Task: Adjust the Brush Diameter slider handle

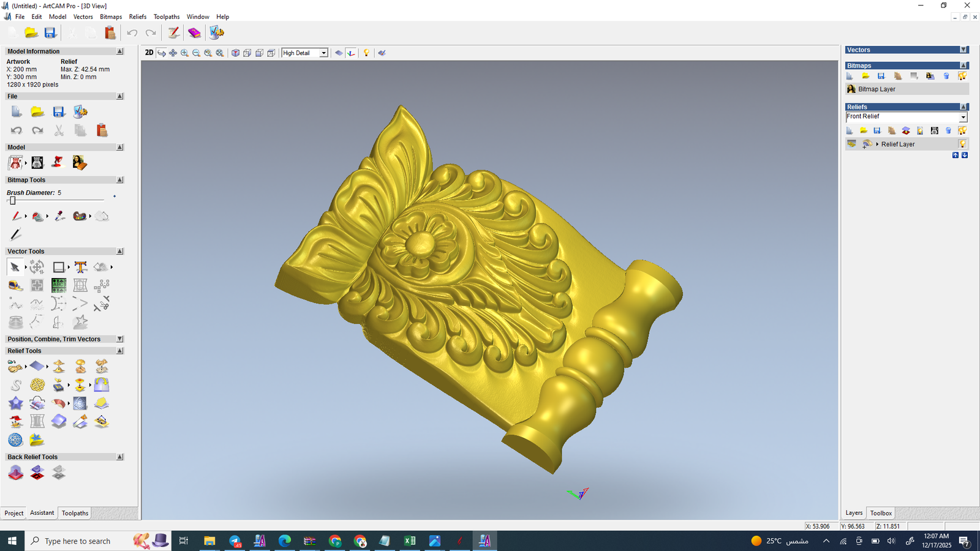Action: [12, 201]
